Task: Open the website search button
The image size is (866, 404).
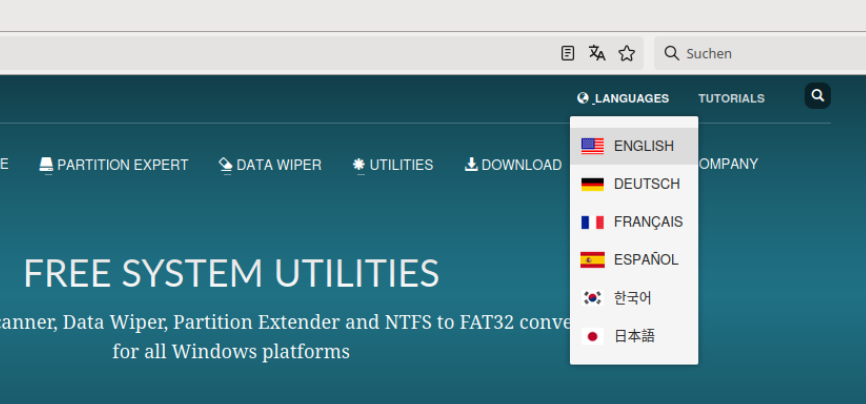Action: (817, 96)
